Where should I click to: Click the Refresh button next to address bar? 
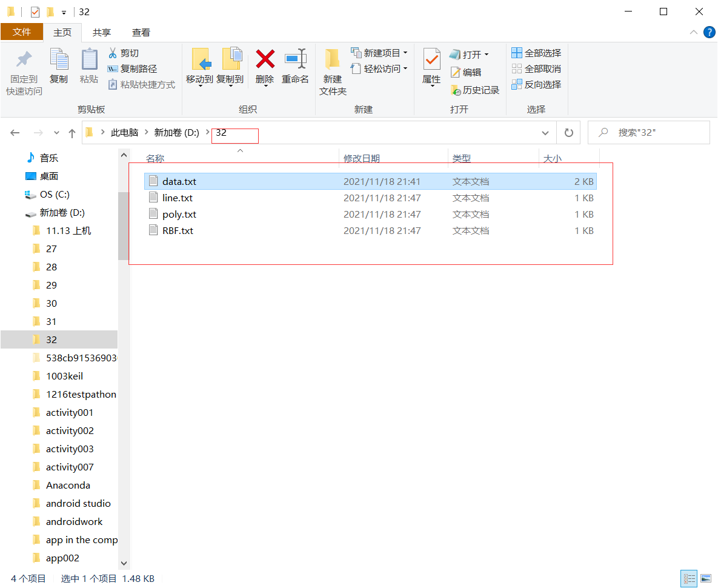[x=569, y=133]
